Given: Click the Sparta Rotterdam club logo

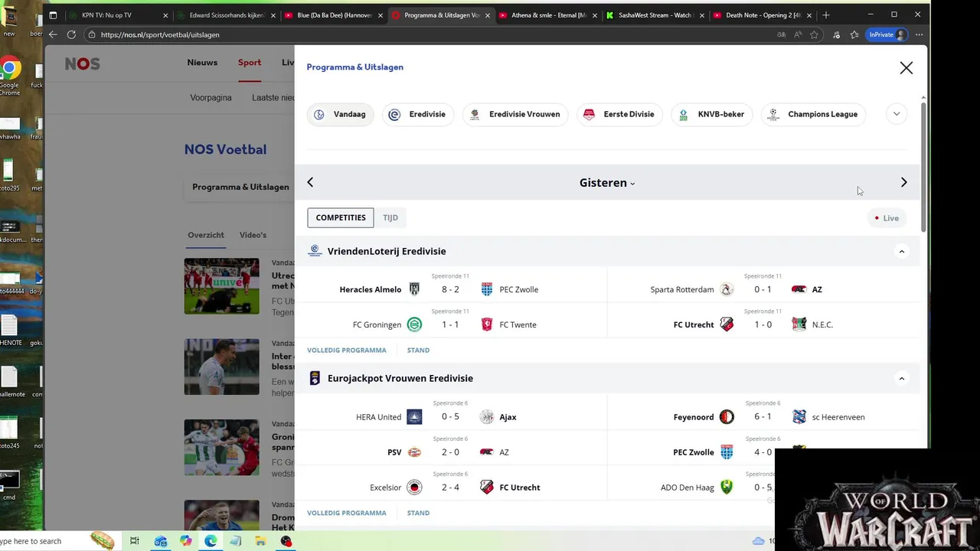Looking at the screenshot, I should tap(727, 289).
